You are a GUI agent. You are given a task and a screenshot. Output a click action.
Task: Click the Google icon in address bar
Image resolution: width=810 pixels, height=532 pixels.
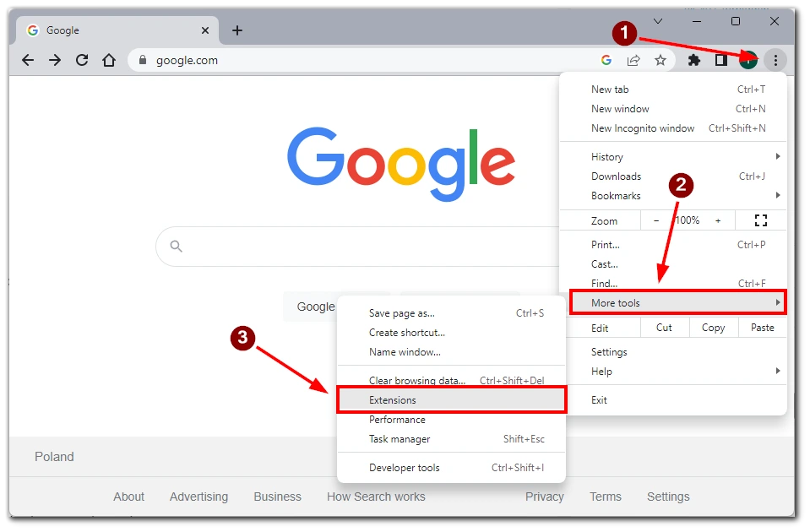coord(606,61)
